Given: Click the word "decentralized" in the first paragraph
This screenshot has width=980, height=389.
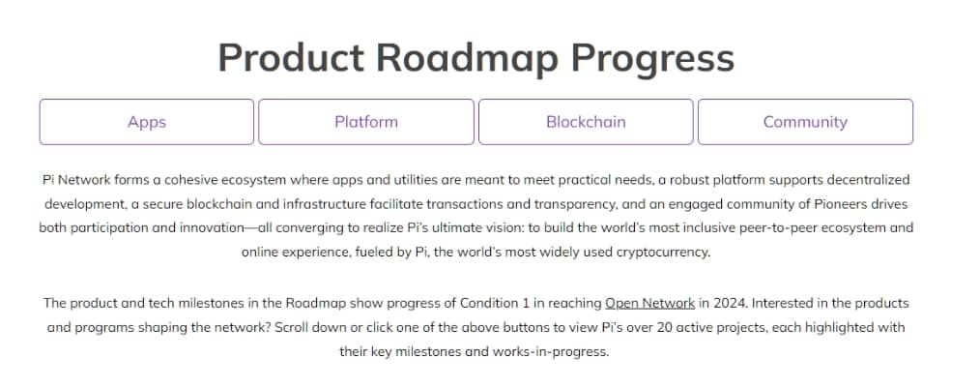Looking at the screenshot, I should (x=866, y=180).
